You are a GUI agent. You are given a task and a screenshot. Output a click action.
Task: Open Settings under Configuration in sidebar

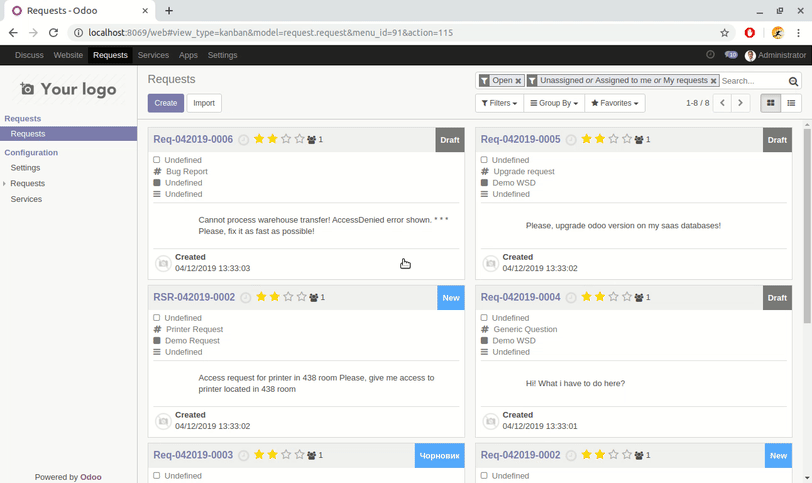click(x=25, y=168)
